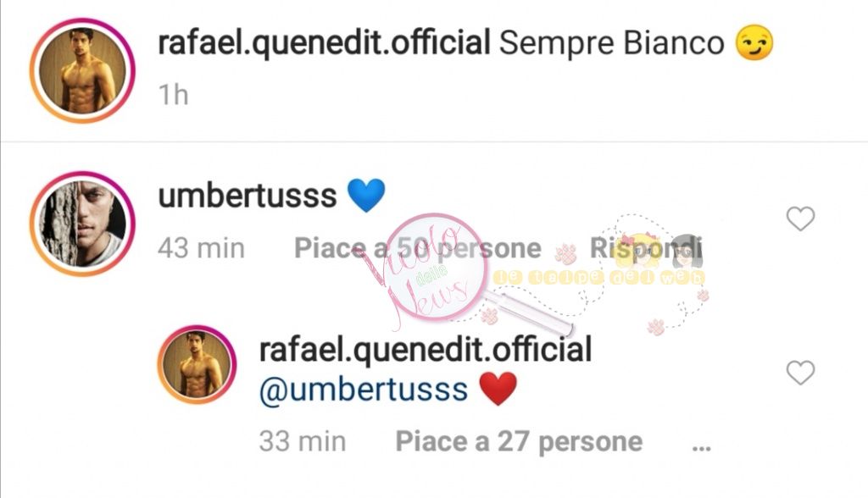View who liked via 'Piace a 50 persone'
The image size is (868, 498).
417,248
